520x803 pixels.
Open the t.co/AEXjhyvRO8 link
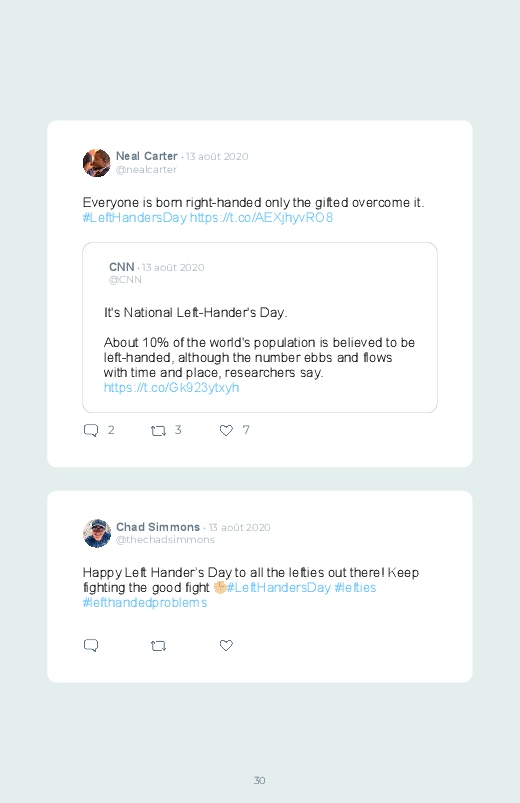pyautogui.click(x=261, y=218)
